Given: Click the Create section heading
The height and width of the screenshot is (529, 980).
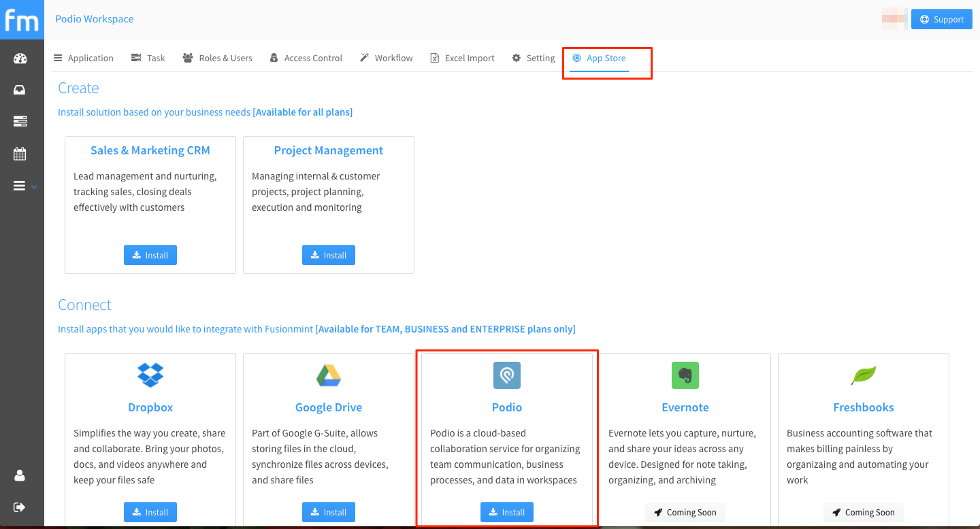Looking at the screenshot, I should [x=78, y=88].
